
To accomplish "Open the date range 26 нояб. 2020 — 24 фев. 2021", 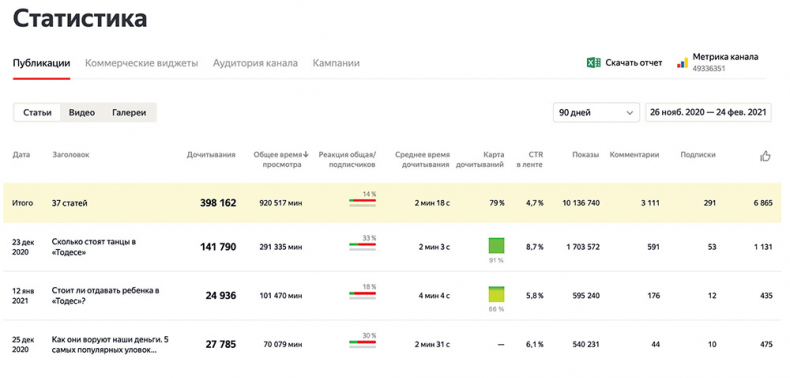I will pos(708,112).
